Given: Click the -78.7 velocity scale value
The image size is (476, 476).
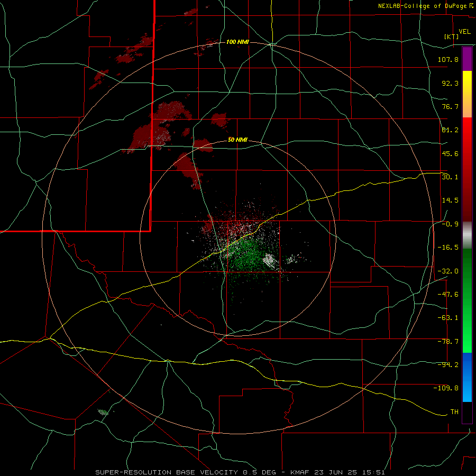Looking at the screenshot, I should [x=448, y=342].
